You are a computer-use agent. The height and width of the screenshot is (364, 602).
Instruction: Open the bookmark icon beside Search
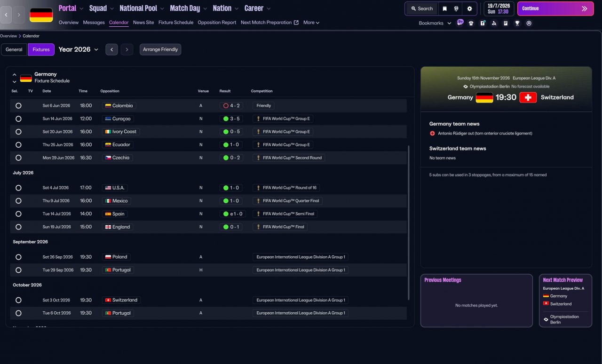(445, 8)
